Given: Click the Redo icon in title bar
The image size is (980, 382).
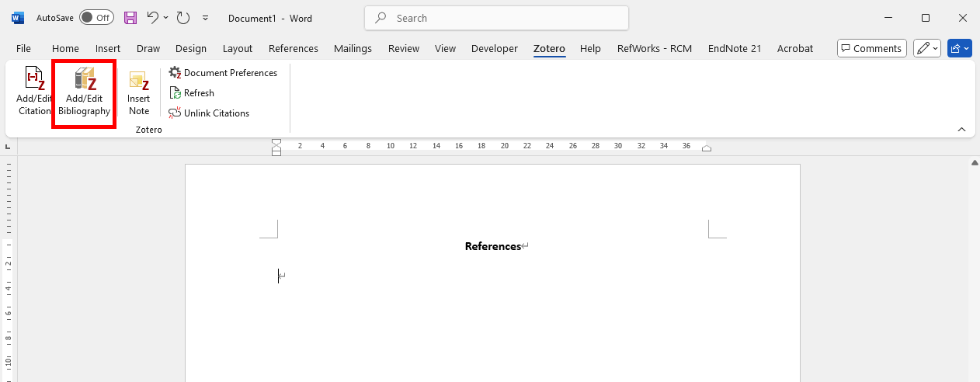Looking at the screenshot, I should 183,18.
